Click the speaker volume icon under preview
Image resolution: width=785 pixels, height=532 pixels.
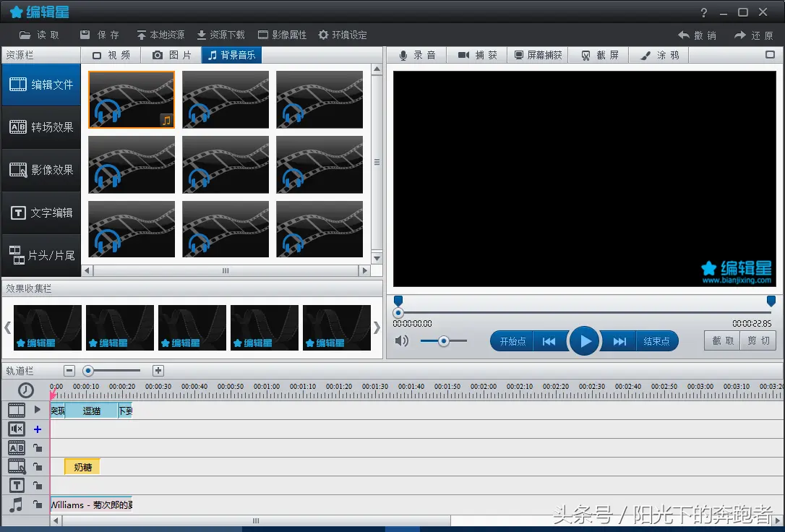[402, 341]
